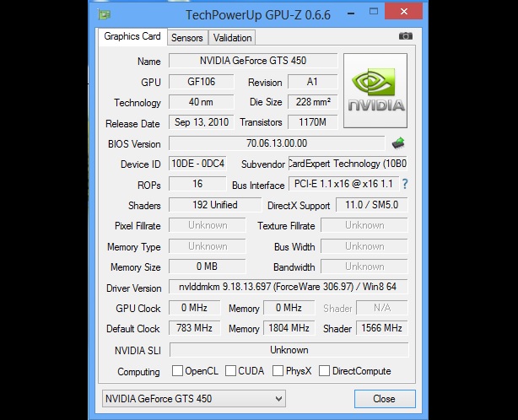
Task: Click the NVIDIA logo image
Action: click(x=375, y=91)
